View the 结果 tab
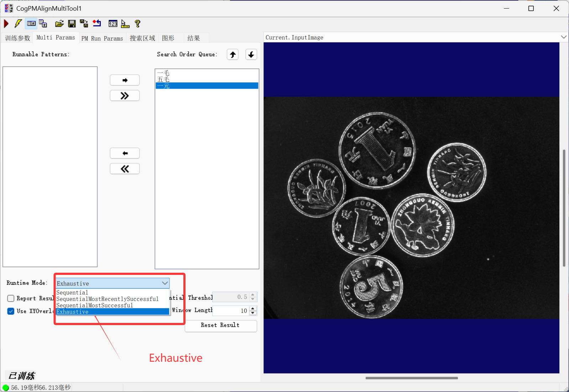 click(x=194, y=38)
